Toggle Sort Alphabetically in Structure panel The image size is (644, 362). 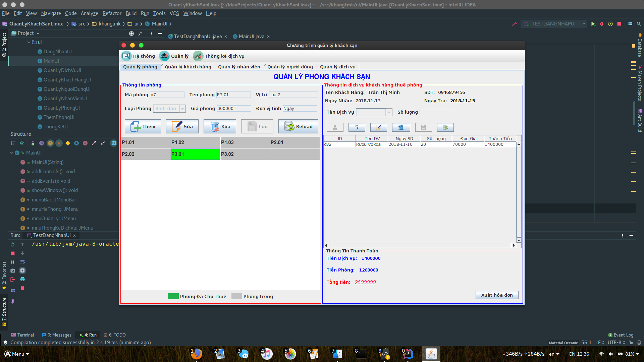[x=22, y=143]
